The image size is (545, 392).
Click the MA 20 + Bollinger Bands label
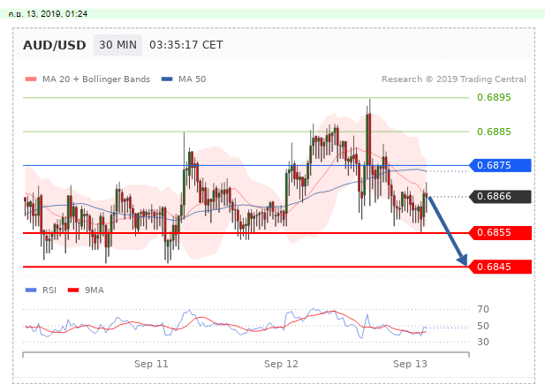96,79
